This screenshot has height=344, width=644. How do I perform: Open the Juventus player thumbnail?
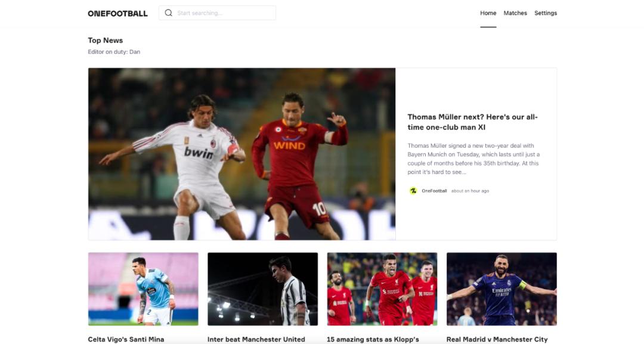263,289
